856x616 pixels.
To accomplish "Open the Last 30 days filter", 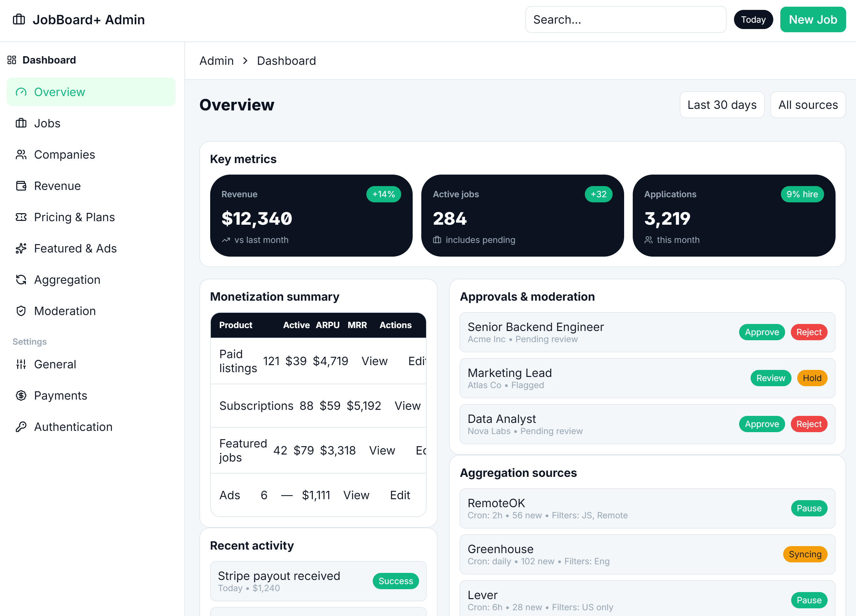I will 722,104.
